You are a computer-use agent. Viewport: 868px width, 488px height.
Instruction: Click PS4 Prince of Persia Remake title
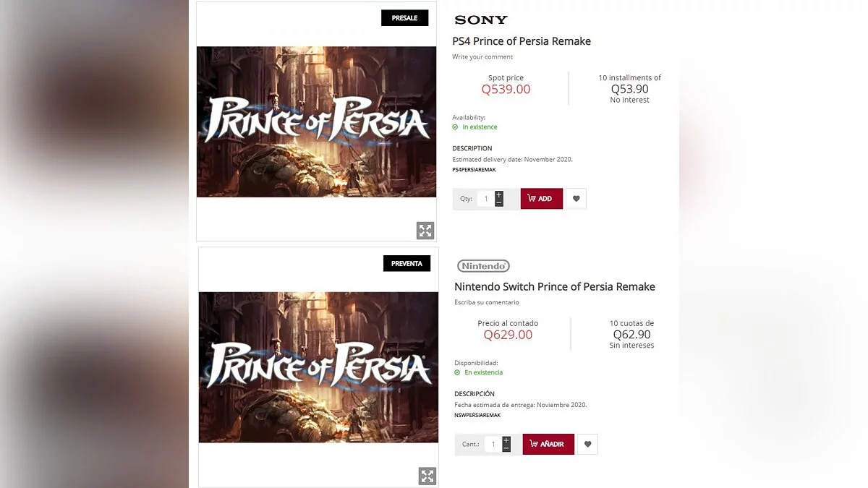pos(522,41)
